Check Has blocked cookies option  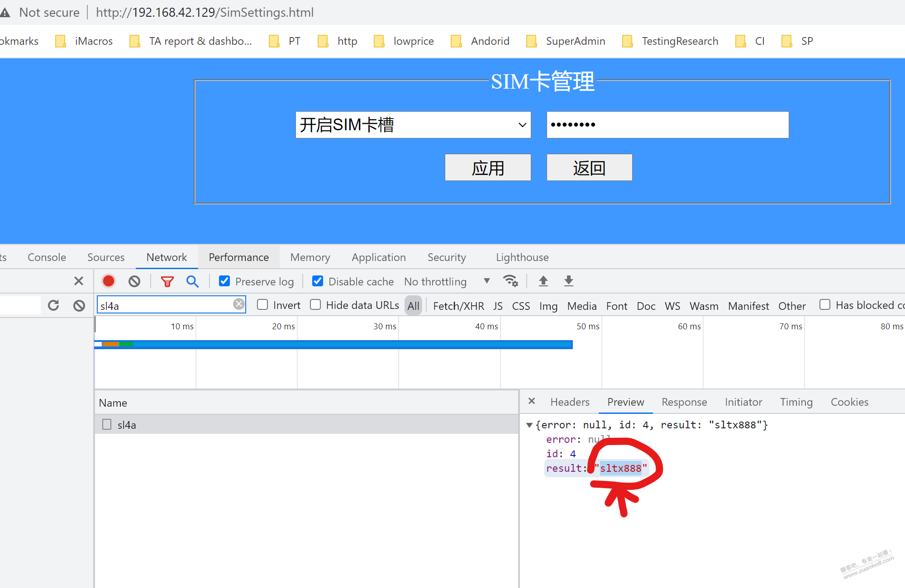(825, 304)
